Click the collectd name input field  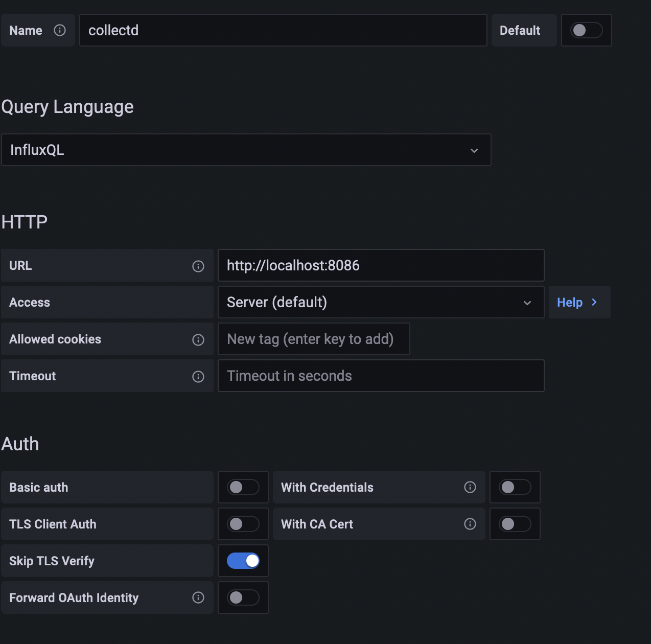pyautogui.click(x=283, y=31)
